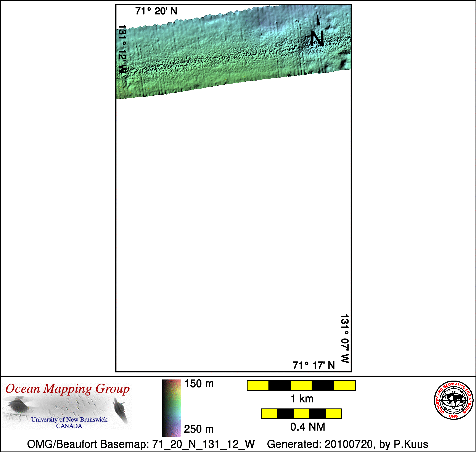Click the 150 m depth label
This screenshot has height=452, width=476.
pos(199,384)
